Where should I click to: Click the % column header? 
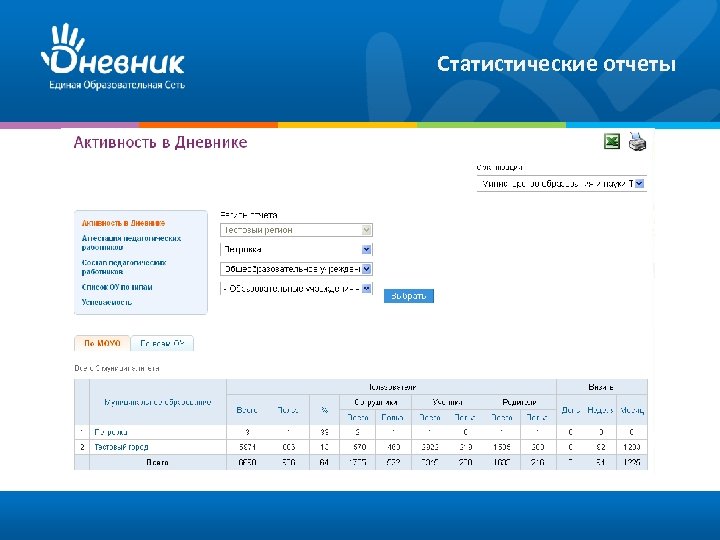click(x=324, y=410)
